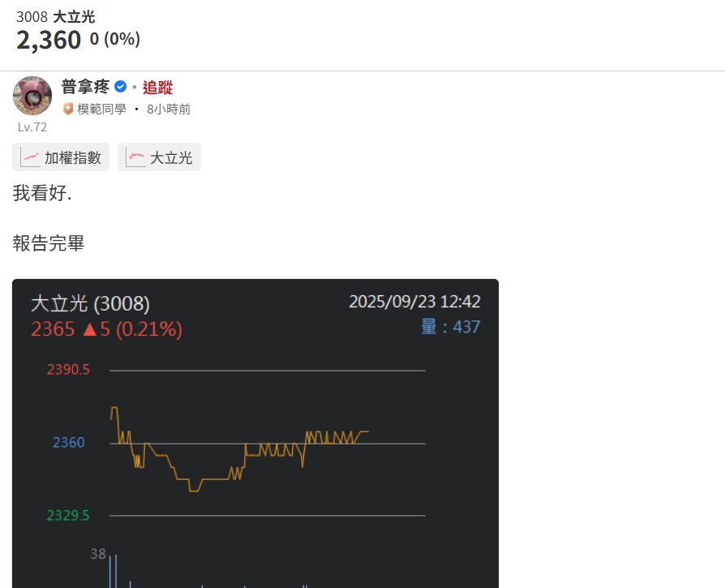The width and height of the screenshot is (725, 588).
Task: Follow the author with 追蹤
Action: click(157, 87)
